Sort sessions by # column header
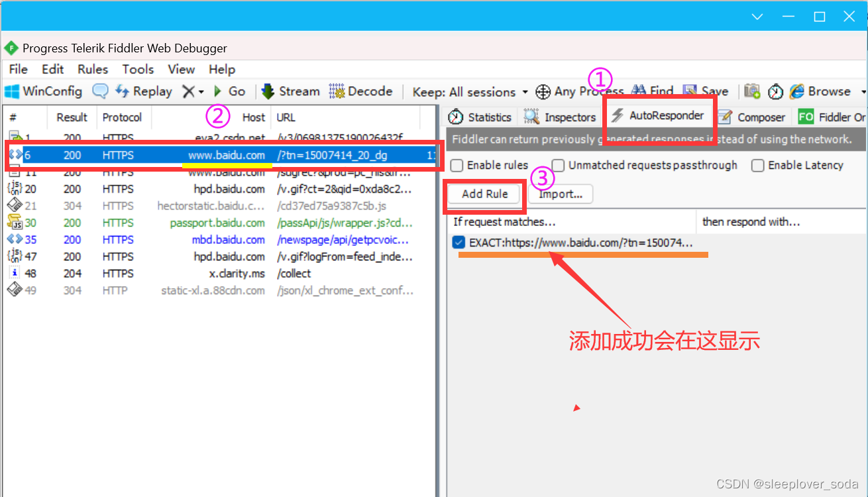This screenshot has width=868, height=497. click(25, 117)
